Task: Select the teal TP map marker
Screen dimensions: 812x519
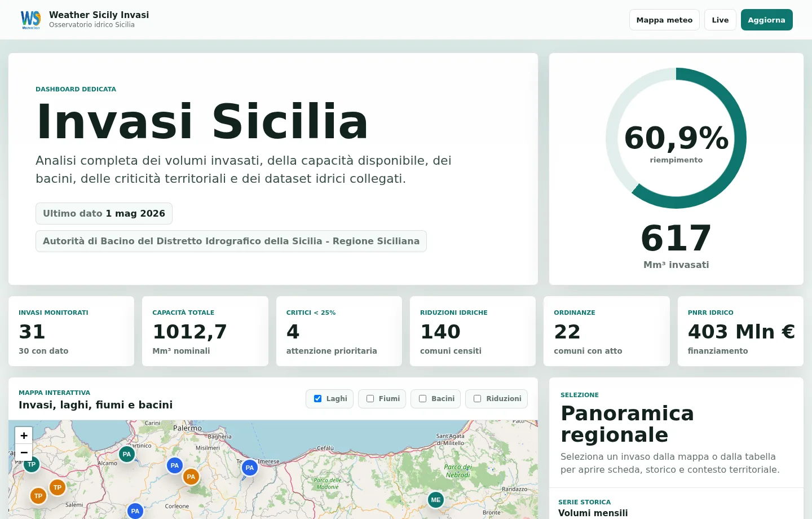Action: 32,464
